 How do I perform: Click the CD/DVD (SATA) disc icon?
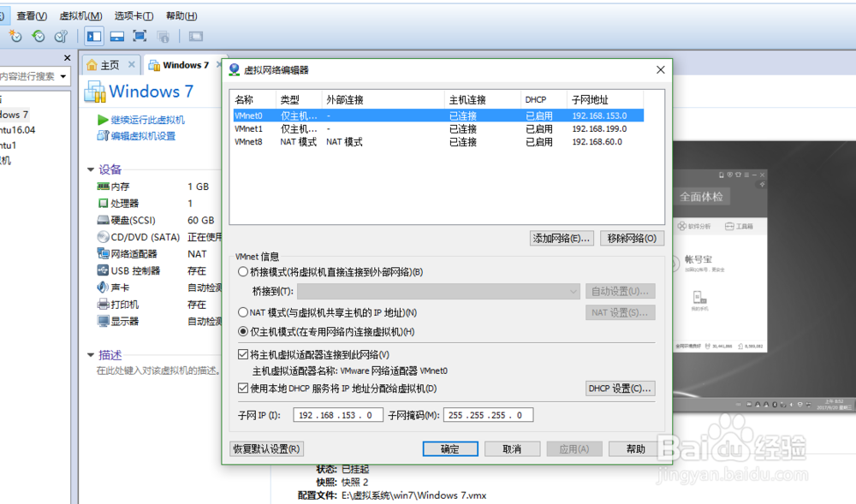(103, 237)
